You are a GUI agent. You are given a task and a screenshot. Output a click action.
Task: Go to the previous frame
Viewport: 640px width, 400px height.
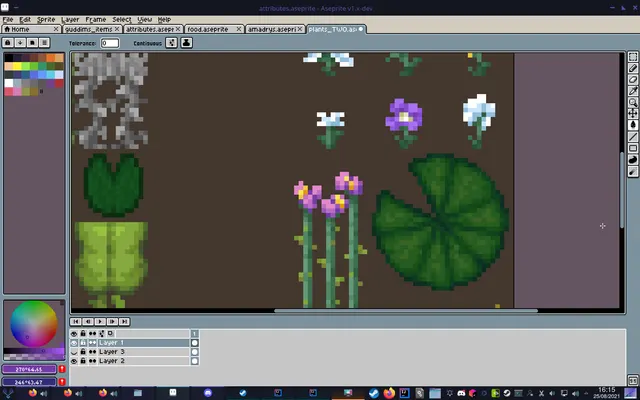88,322
